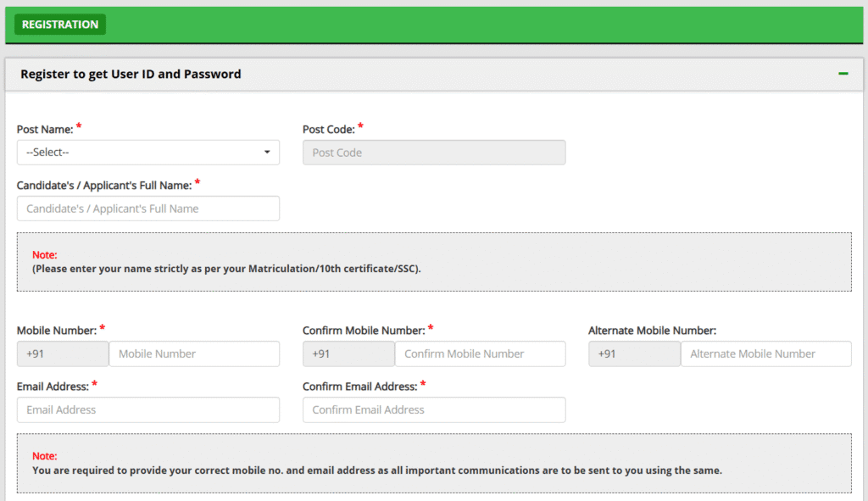Screen dimensions: 868x501
Task: Click the +91 prefix beside Mobile Number
Action: pos(63,353)
